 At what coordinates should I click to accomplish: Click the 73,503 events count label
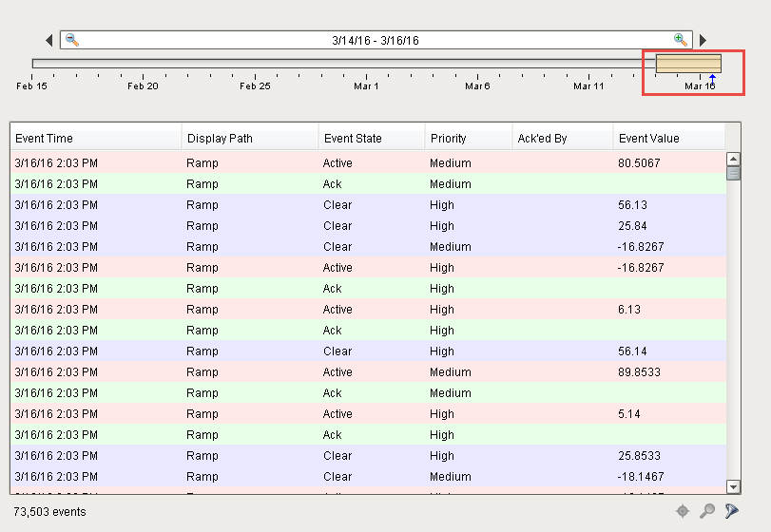pyautogui.click(x=49, y=512)
